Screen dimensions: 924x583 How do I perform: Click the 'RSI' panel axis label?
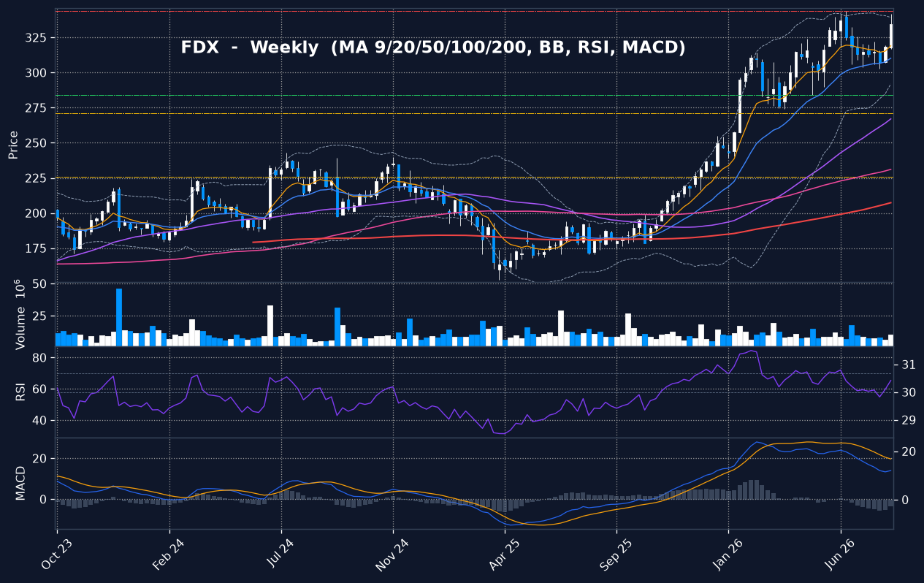[x=20, y=392]
